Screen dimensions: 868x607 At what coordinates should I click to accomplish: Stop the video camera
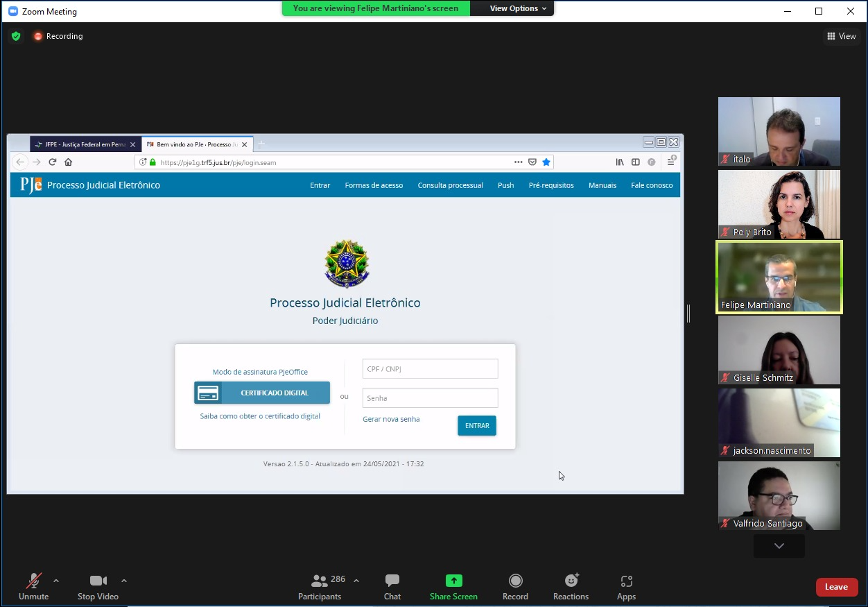98,586
